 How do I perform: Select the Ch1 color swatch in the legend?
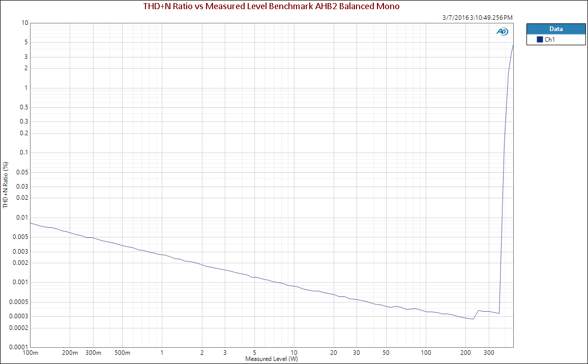(540, 39)
